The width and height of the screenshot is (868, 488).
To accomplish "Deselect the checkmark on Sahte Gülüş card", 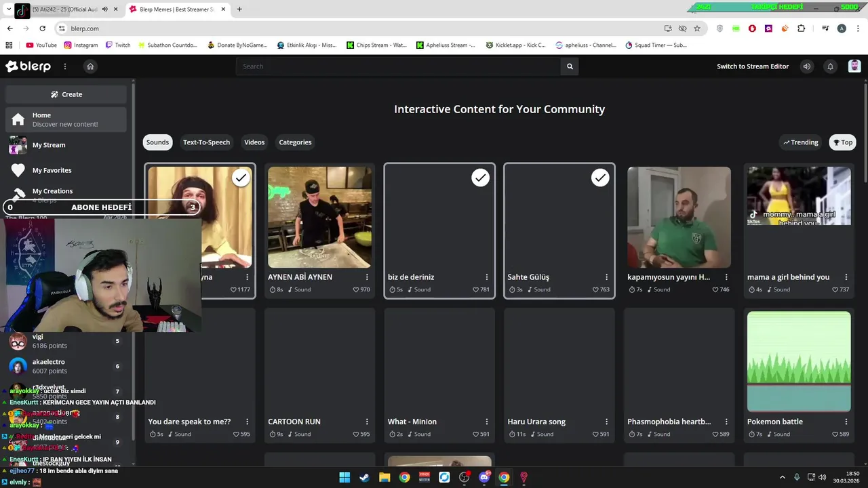I will (600, 178).
